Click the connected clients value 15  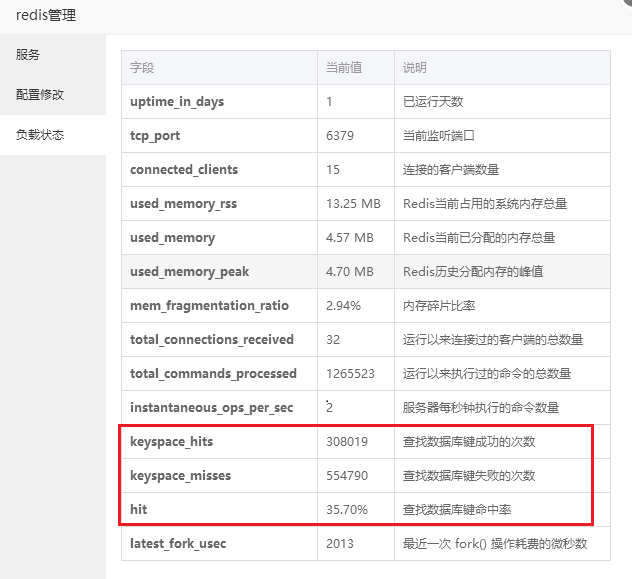click(333, 170)
